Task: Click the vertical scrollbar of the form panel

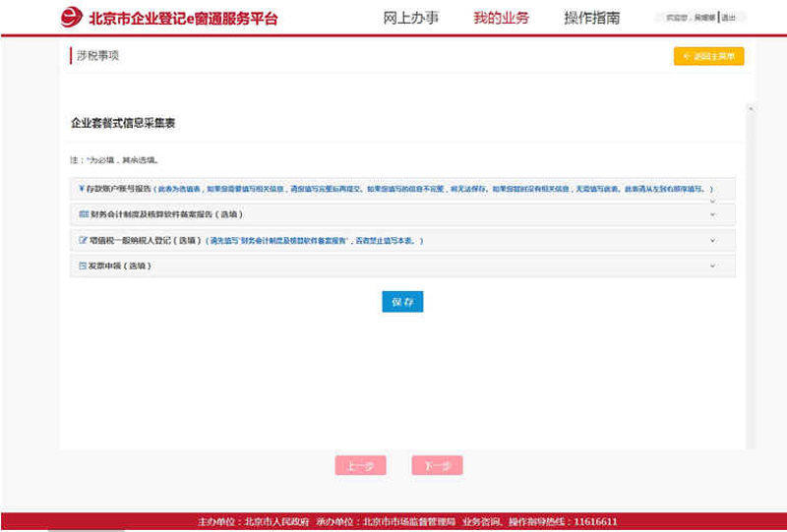Action: (x=751, y=275)
